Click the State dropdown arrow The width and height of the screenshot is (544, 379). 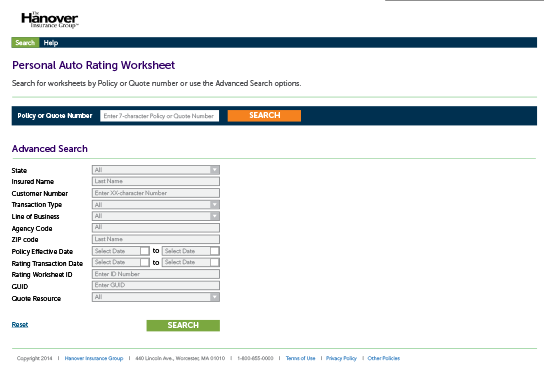click(215, 170)
